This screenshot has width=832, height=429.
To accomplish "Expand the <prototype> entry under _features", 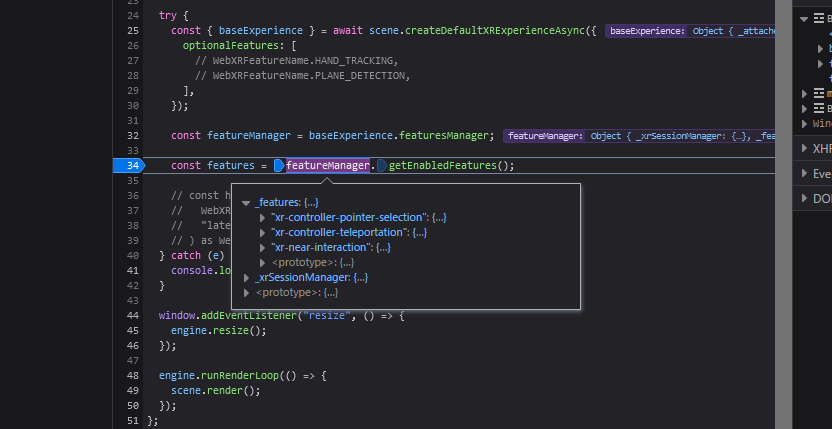I will [262, 263].
